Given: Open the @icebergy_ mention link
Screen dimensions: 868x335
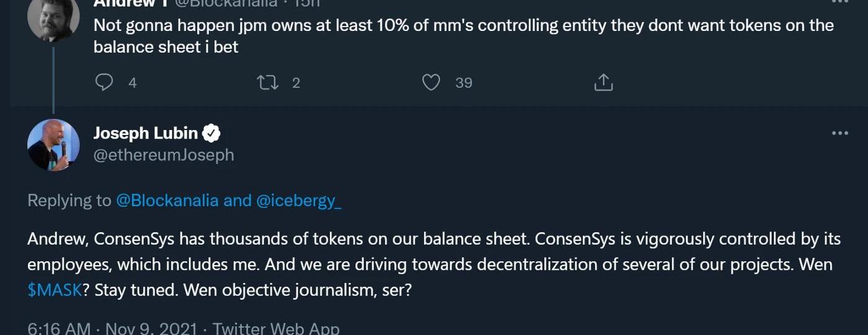Looking at the screenshot, I should (x=298, y=201).
